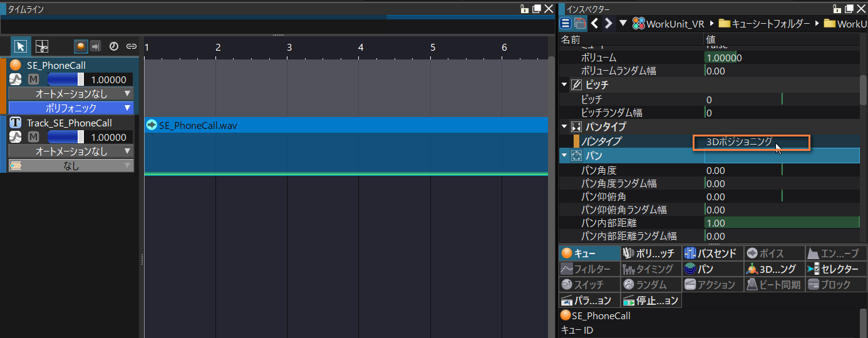Switch to the ボリ…ッチ tab
Screen dimensions: 868x338
(651, 253)
